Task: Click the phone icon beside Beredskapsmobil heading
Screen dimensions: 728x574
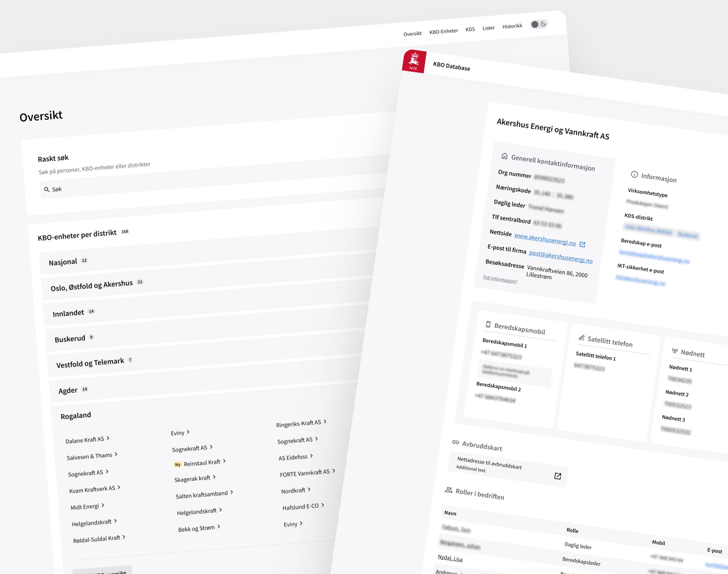Action: coord(488,324)
